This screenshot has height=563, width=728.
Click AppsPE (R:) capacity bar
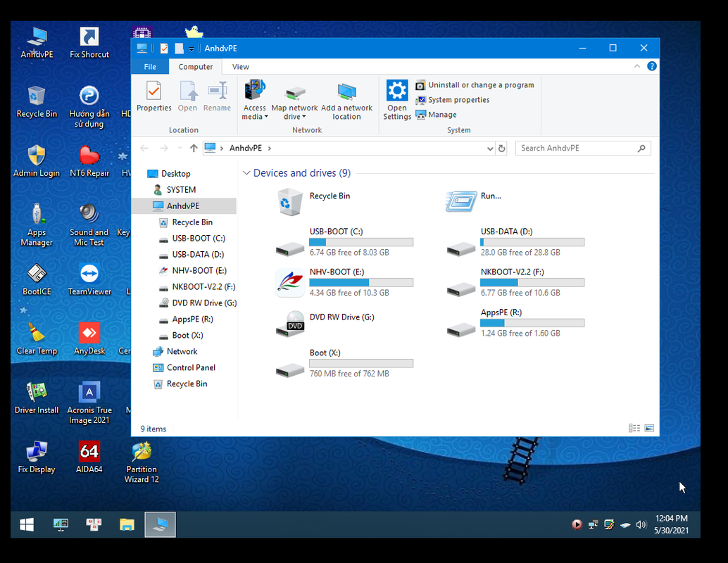pyautogui.click(x=532, y=323)
